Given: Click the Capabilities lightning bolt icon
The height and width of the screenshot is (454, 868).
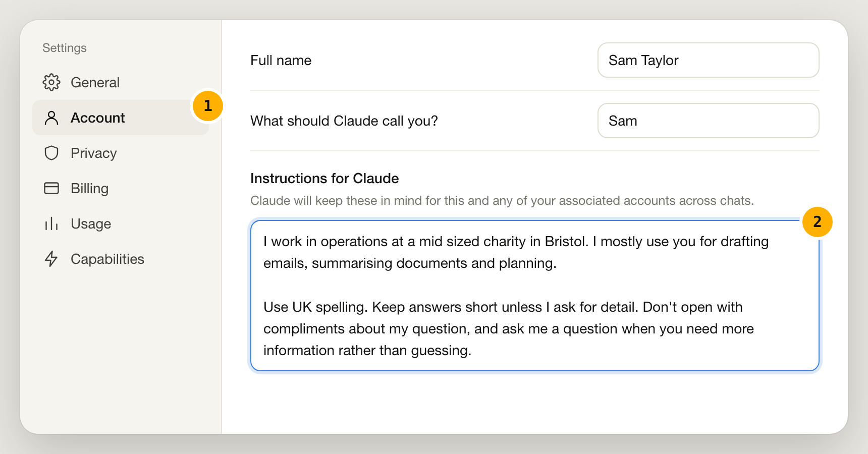Looking at the screenshot, I should 51,259.
